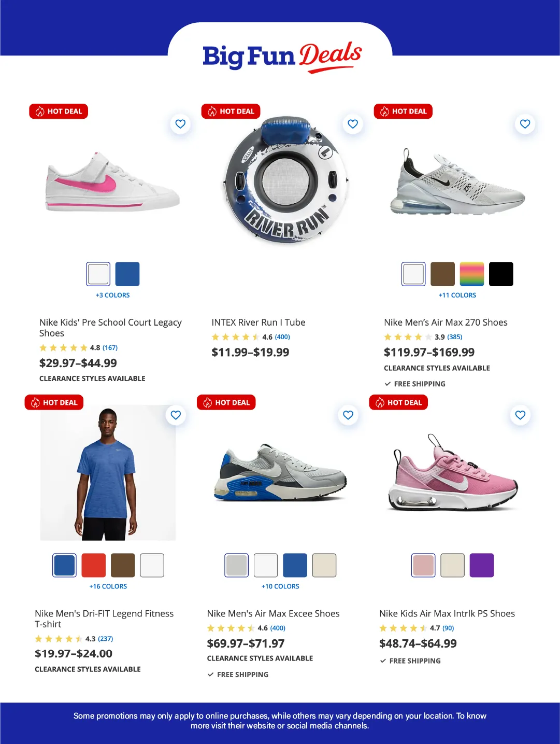Favorite the Nike Kids' Court Legacy shoes
This screenshot has width=560, height=744.
tap(180, 124)
